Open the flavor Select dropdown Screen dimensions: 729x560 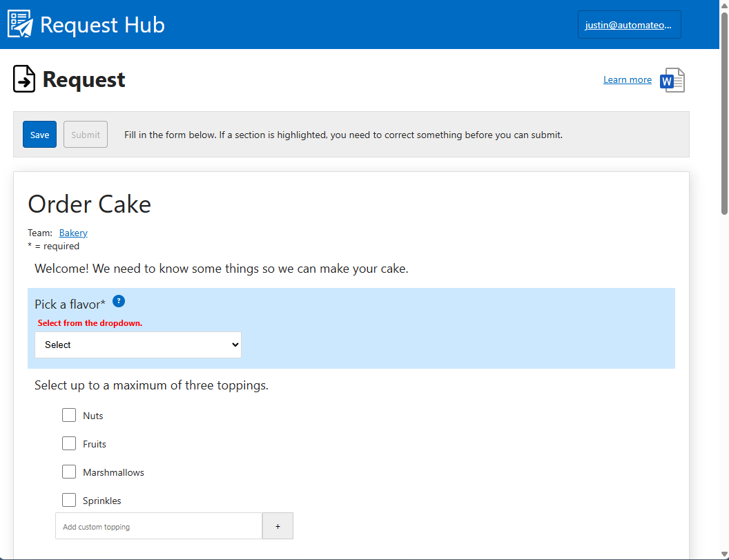click(138, 345)
